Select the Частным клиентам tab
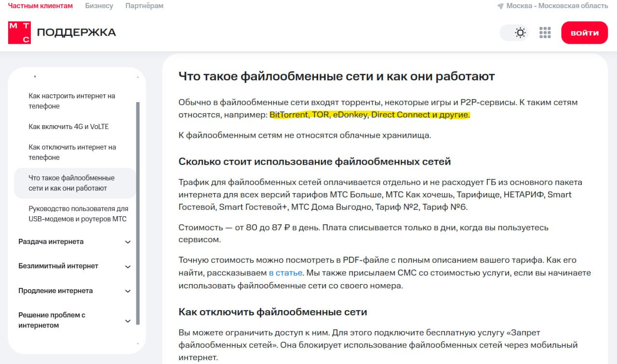Viewport: 617px width, 364px height. 40,6
